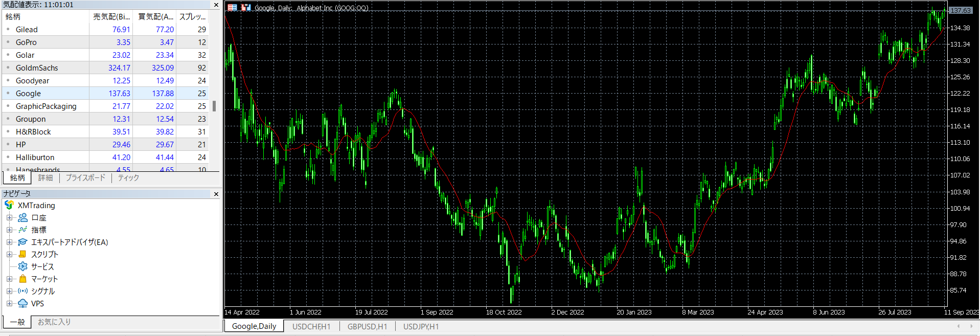980x336 pixels.
Task: Click GoPro ask price 3.47
Action: [x=167, y=42]
